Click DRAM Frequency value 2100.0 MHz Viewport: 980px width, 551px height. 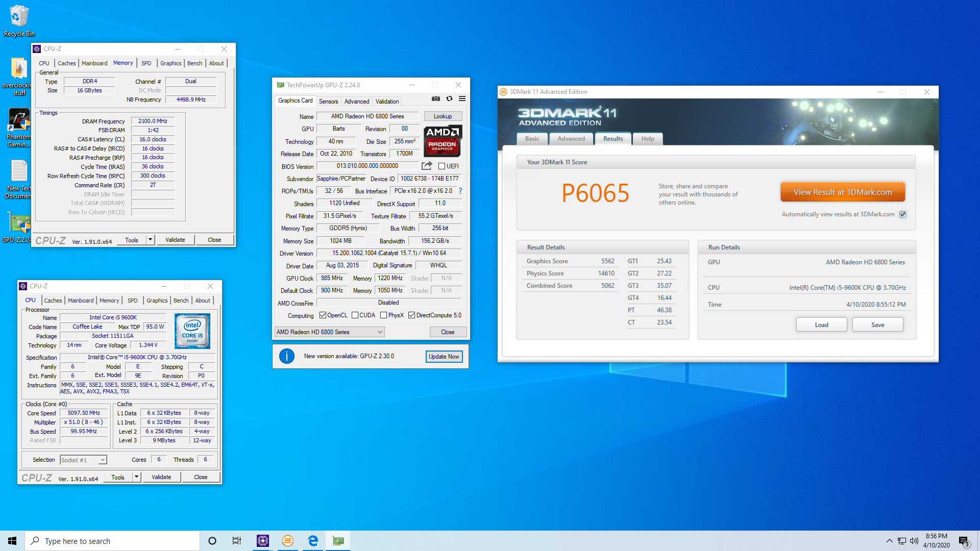point(153,121)
